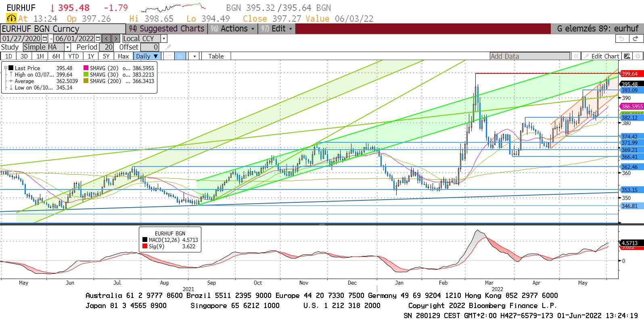
Task: Click the start date field 01/27/2020
Action: 21,38
